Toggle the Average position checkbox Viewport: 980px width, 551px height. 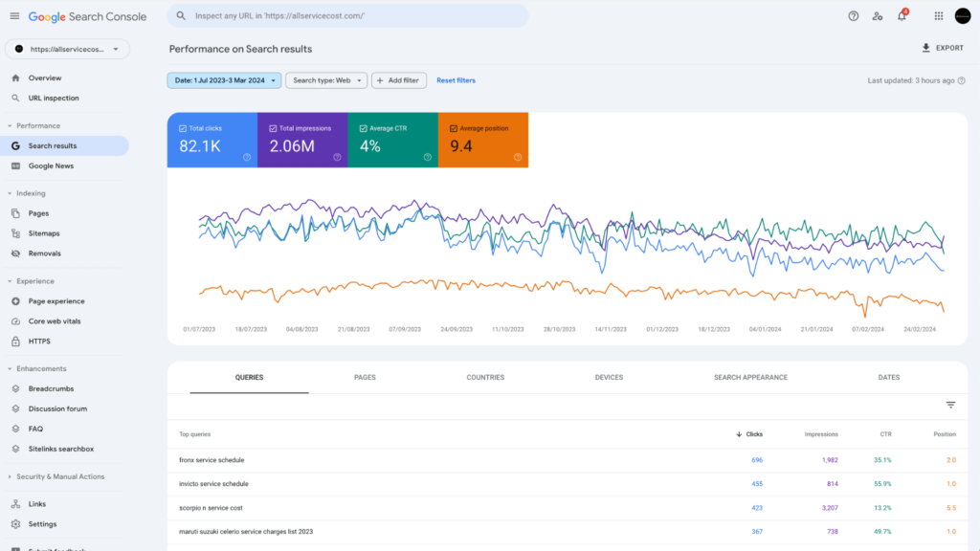click(x=453, y=129)
